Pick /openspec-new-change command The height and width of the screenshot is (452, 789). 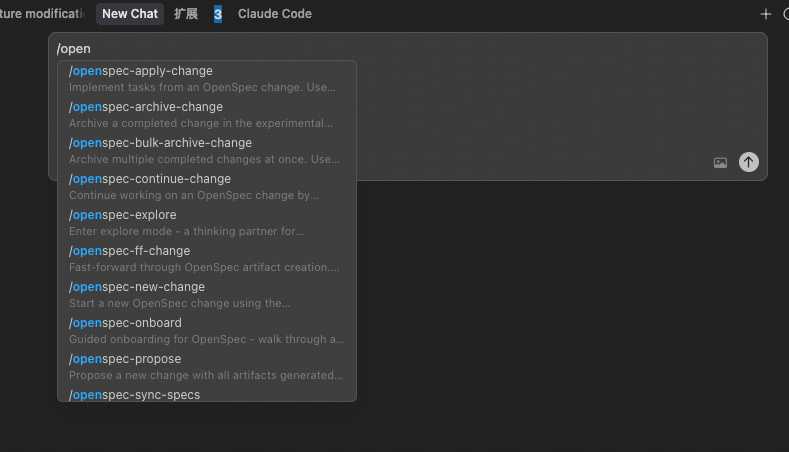(207, 295)
